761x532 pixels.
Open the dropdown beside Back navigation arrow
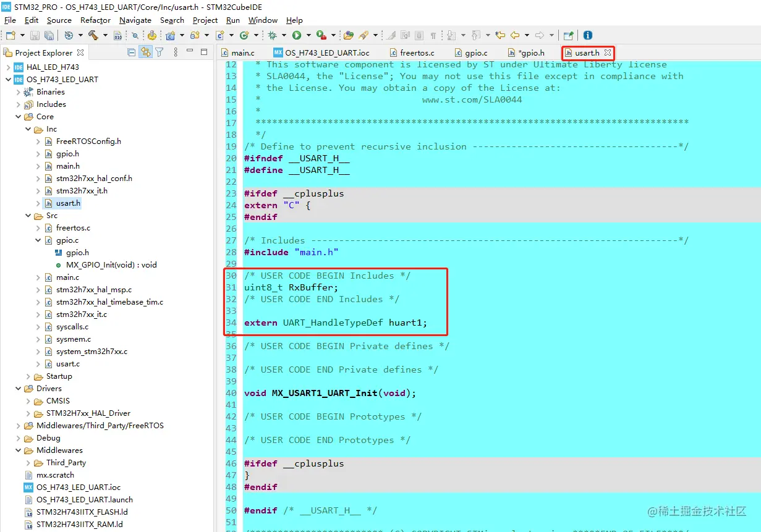(x=527, y=35)
